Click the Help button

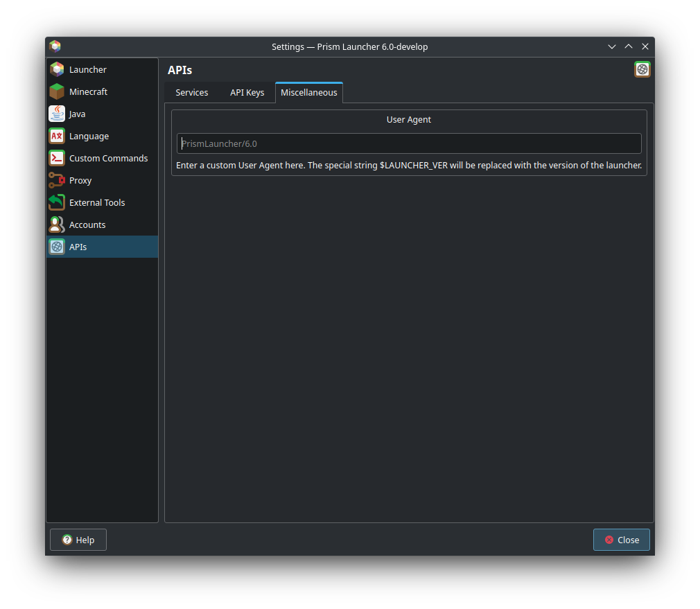(x=78, y=540)
